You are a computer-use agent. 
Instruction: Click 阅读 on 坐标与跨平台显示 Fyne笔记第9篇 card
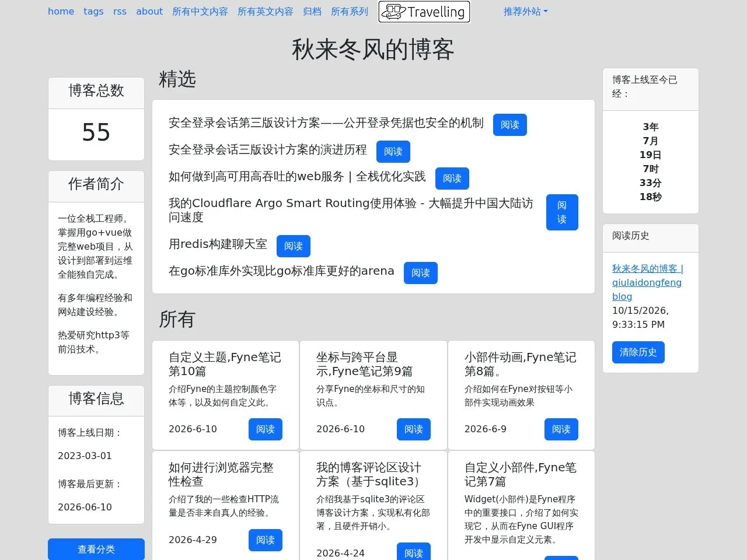pos(414,429)
